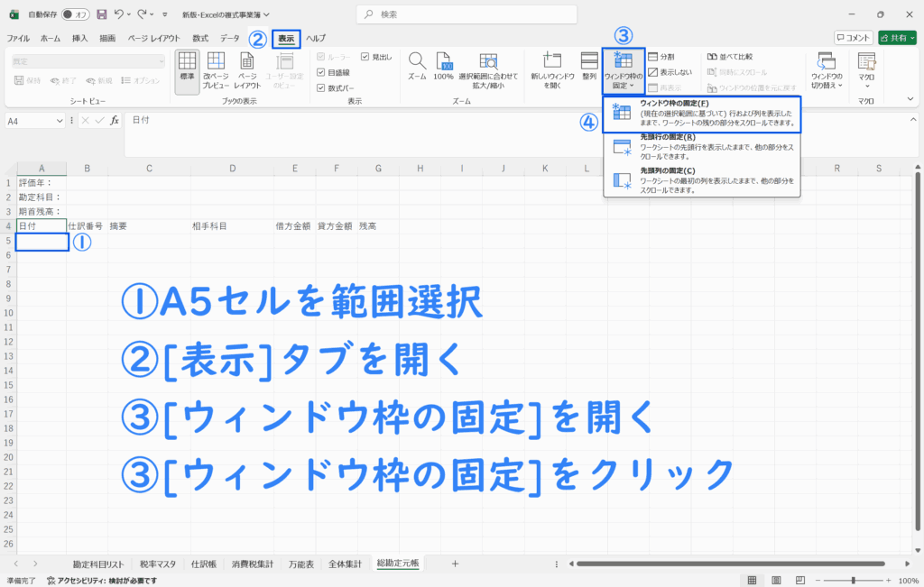Uncheck the 目盛線 checkbox
924x587 pixels.
click(321, 72)
